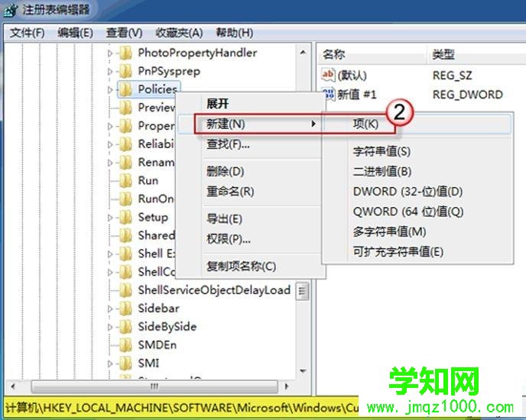Click the Sidebar folder icon
The height and width of the screenshot is (420, 526).
tap(126, 308)
